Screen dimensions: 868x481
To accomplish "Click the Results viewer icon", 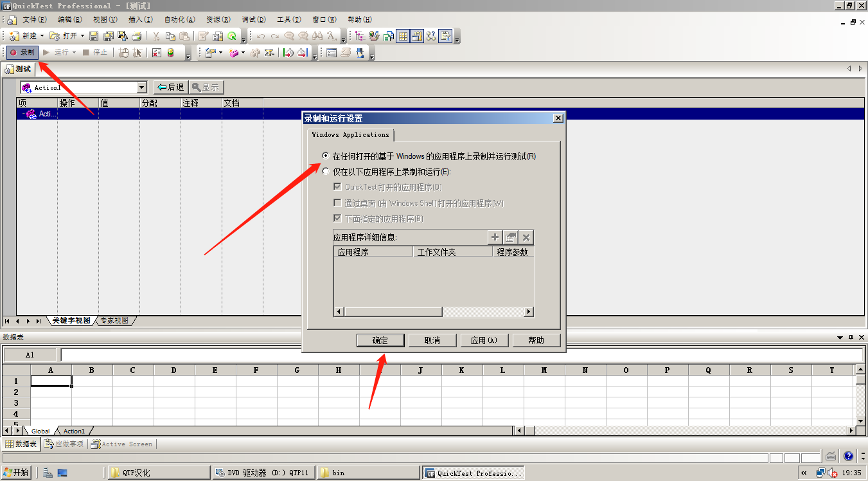I will coord(156,52).
